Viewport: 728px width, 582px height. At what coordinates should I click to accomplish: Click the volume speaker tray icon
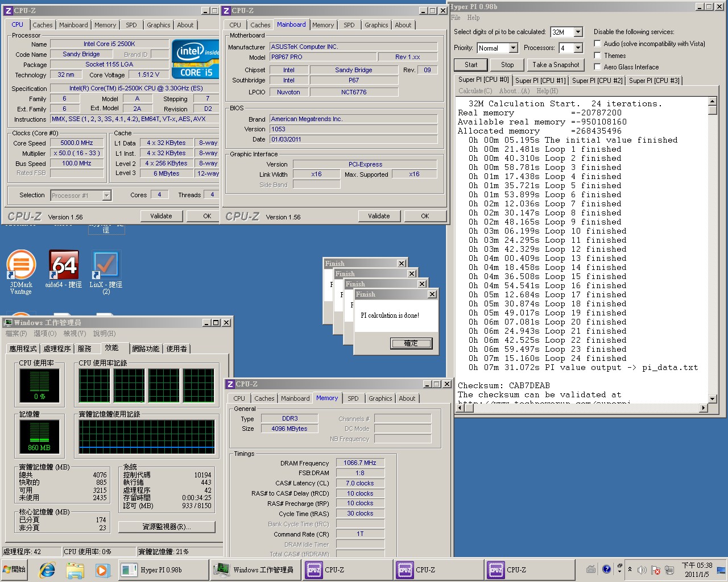(x=642, y=569)
